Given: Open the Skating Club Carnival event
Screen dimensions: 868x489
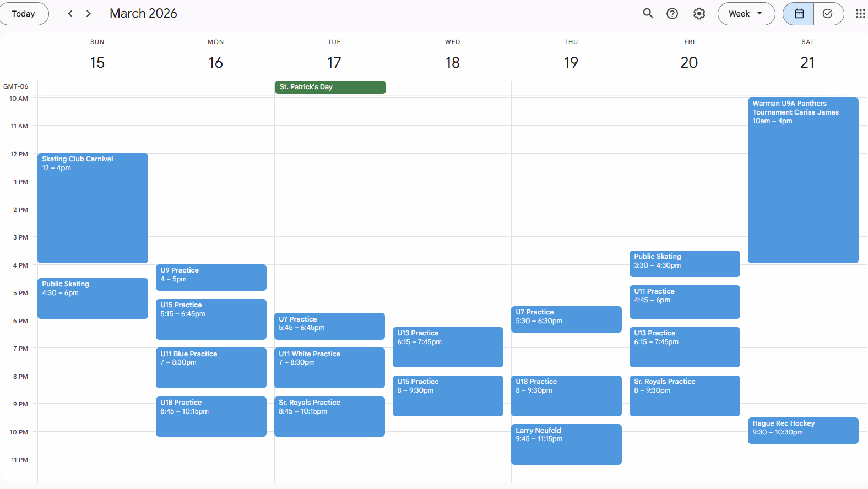Looking at the screenshot, I should click(x=93, y=208).
